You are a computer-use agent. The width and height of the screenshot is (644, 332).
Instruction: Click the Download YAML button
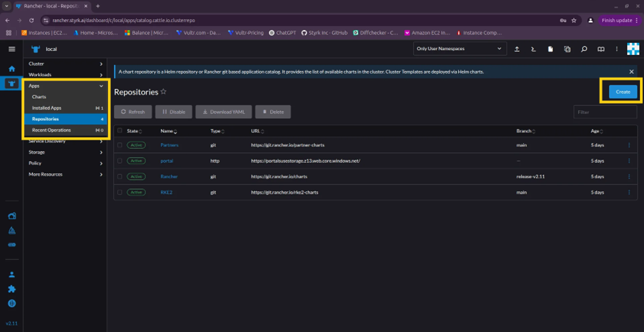223,112
